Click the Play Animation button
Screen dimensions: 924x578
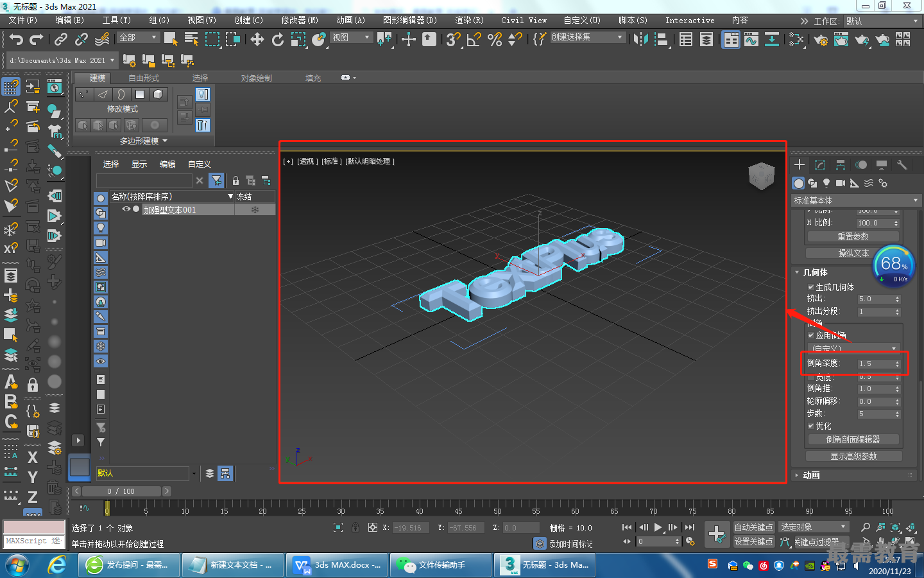(x=658, y=527)
